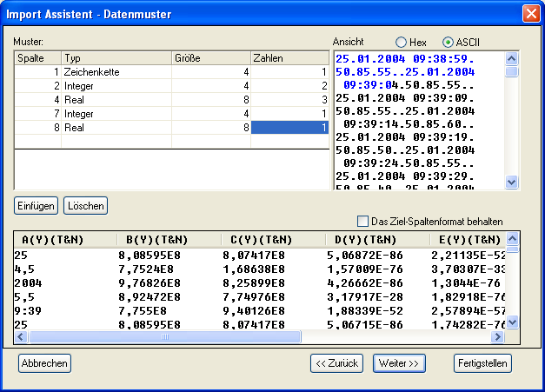Click the value 9:39 in column A
This screenshot has height=392, width=545.
[x=28, y=310]
